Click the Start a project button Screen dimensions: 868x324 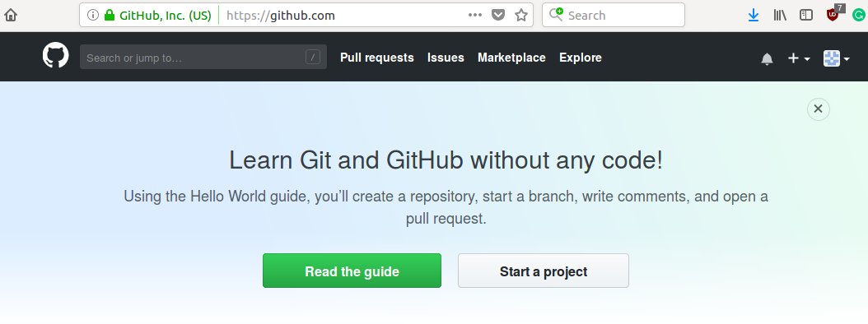[x=543, y=271]
